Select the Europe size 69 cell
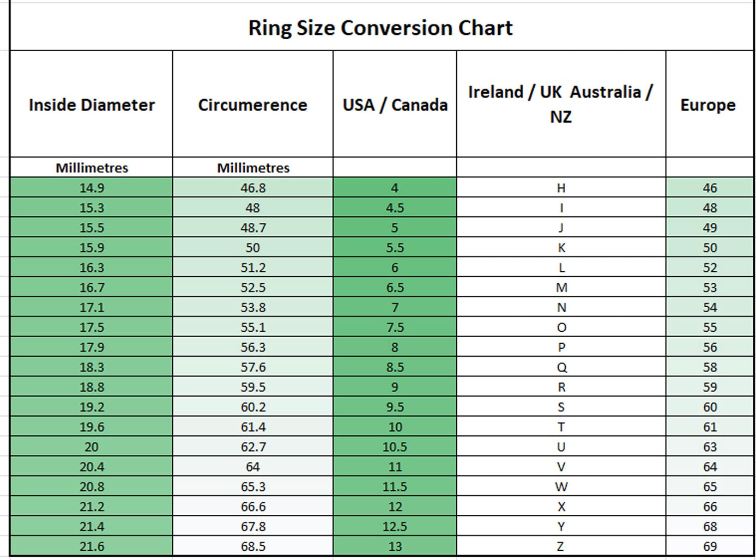The width and height of the screenshot is (756, 560). [x=710, y=546]
